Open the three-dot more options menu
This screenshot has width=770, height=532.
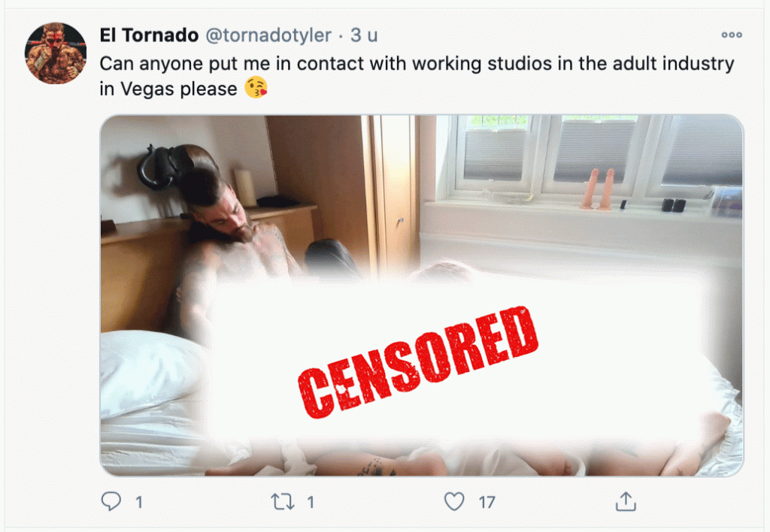(x=731, y=35)
